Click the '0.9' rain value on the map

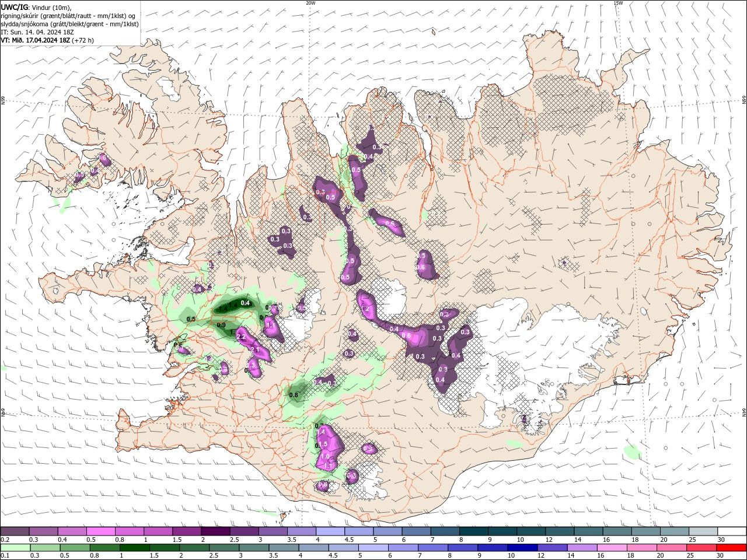coord(221,325)
